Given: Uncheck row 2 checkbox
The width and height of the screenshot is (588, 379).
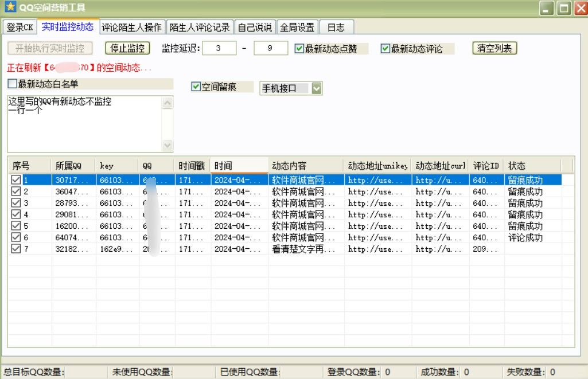Looking at the screenshot, I should click(x=15, y=192).
